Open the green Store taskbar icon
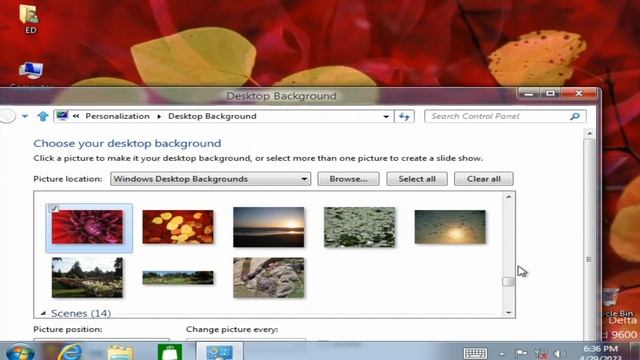The width and height of the screenshot is (640, 360). pos(170,352)
